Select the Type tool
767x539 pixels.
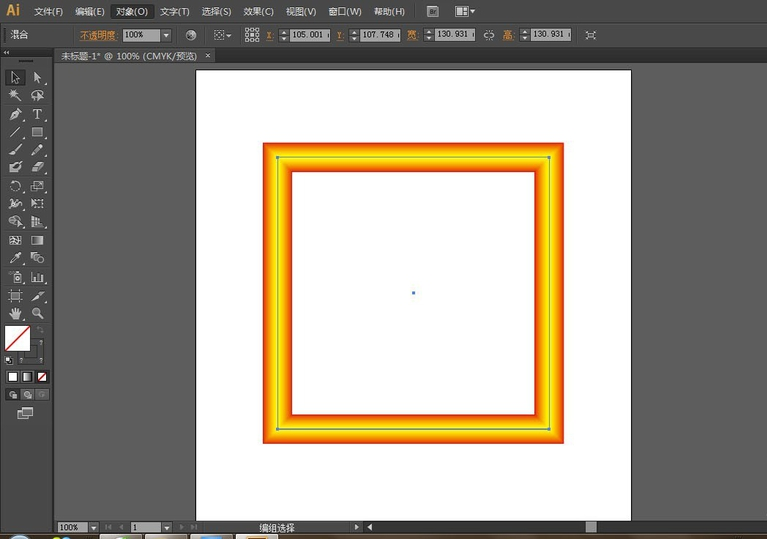[x=37, y=114]
